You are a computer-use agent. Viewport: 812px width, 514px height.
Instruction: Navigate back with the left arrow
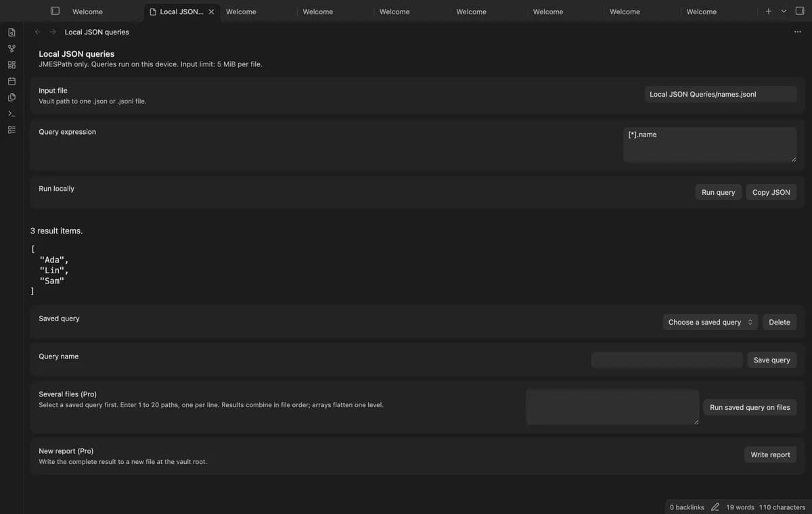click(38, 32)
